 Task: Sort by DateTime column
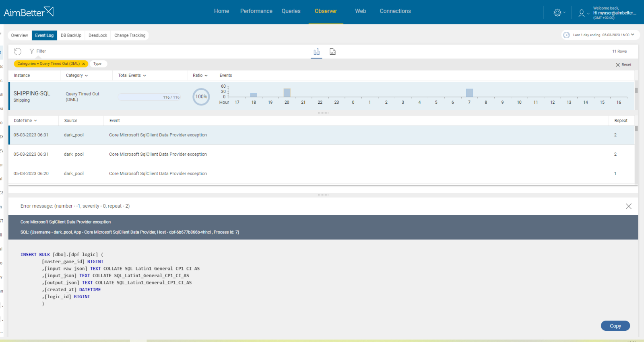coord(25,121)
